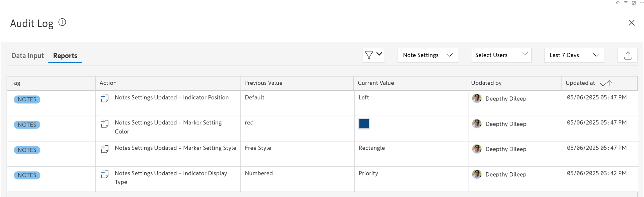Viewport: 644px width, 197px height.
Task: Click the export upload arrow button
Action: 628,55
